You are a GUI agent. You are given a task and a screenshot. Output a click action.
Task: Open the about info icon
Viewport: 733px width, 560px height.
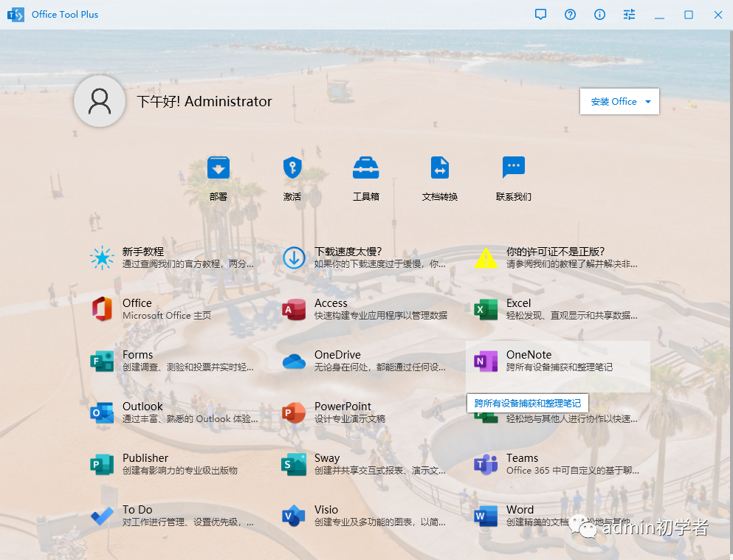pos(599,15)
